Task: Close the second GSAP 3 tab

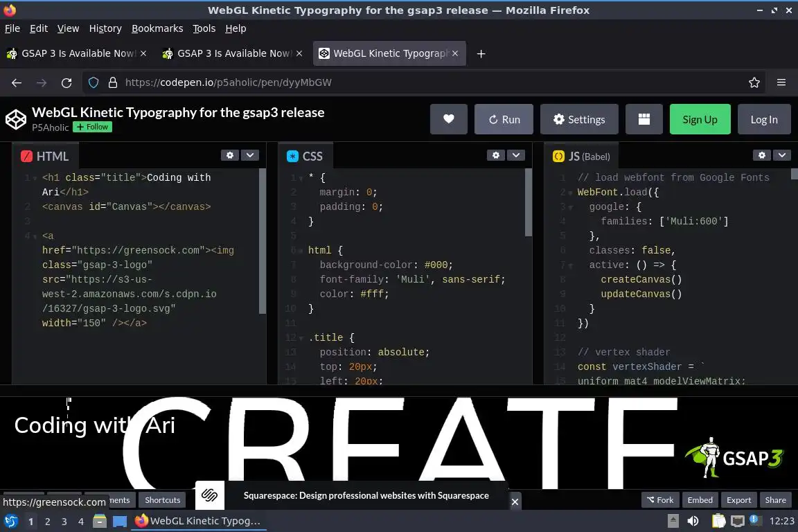Action: click(x=299, y=53)
